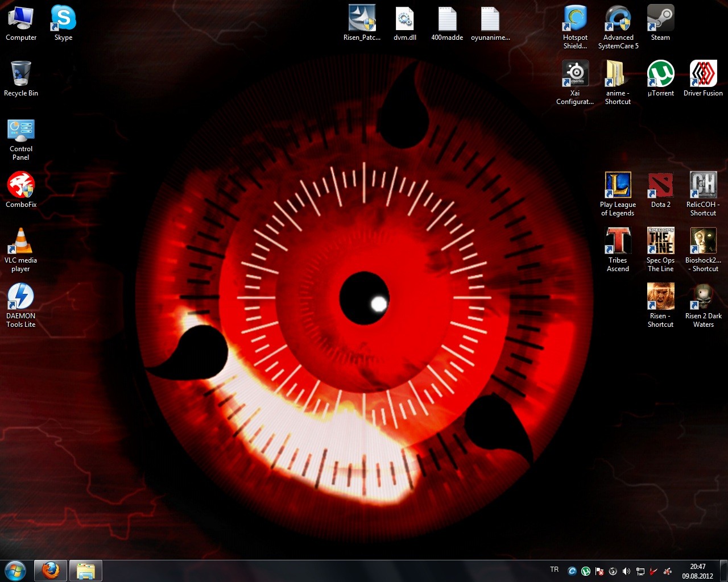The image size is (728, 582).
Task: Launch Skype from the desktop
Action: pyautogui.click(x=63, y=23)
